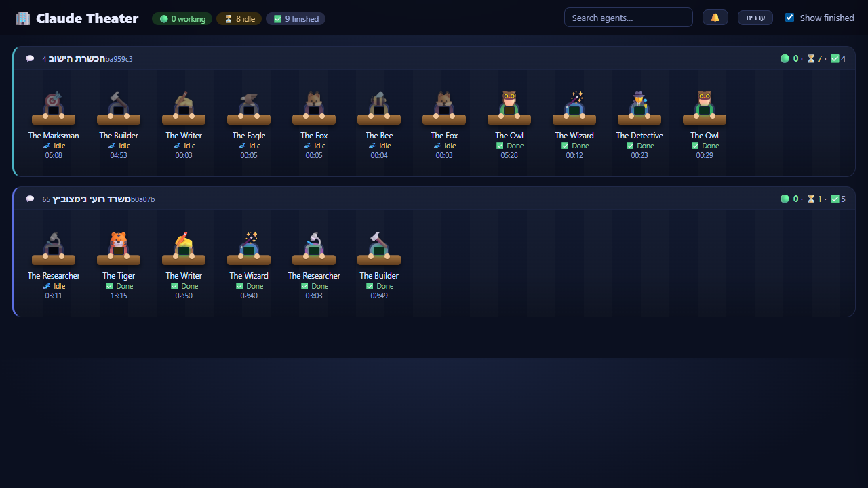Image resolution: width=868 pixels, height=488 pixels.
Task: Uncheck the Show finished checkbox
Action: pyautogui.click(x=789, y=18)
